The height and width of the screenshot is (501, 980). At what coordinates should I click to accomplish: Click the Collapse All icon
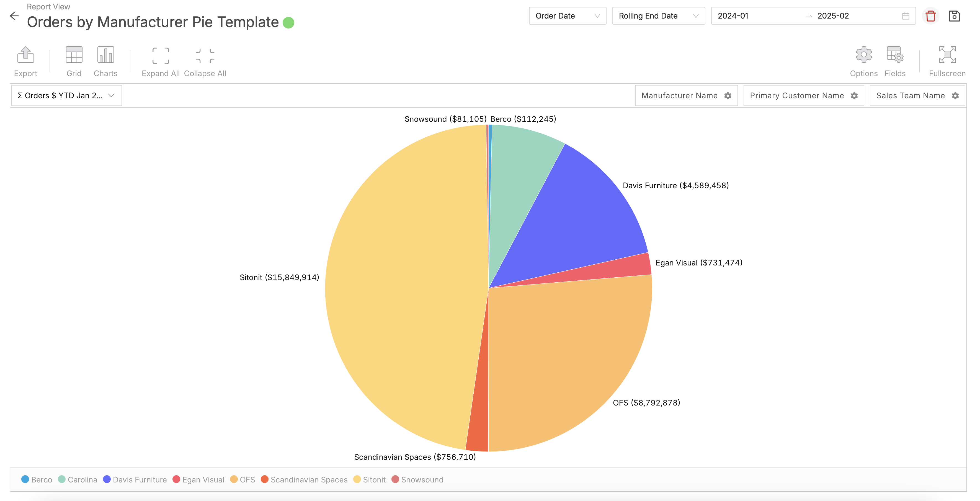pyautogui.click(x=205, y=56)
